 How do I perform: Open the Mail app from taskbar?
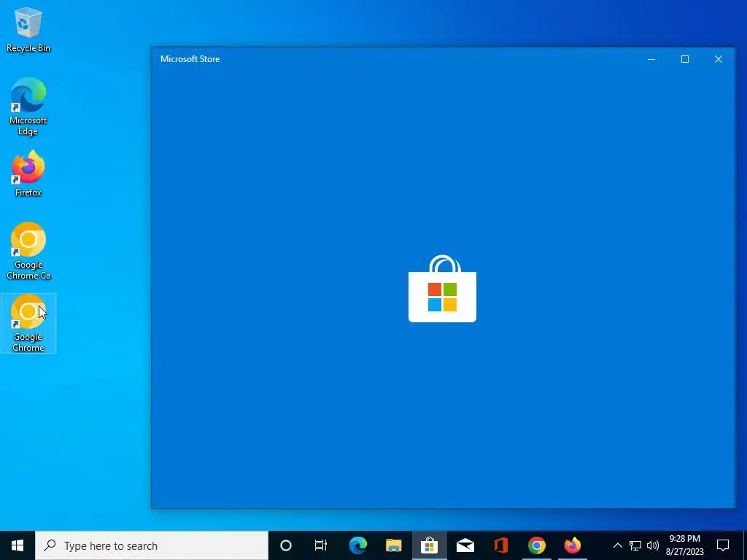[x=465, y=545]
